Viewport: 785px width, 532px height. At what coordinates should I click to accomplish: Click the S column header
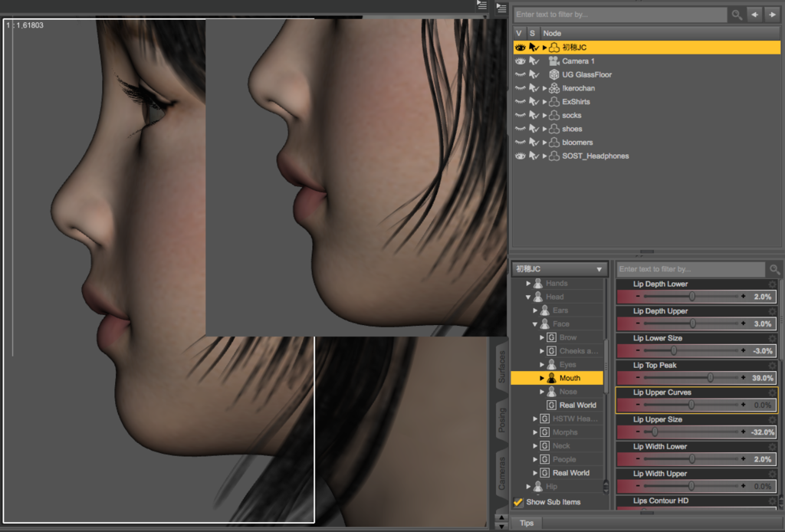(x=532, y=33)
